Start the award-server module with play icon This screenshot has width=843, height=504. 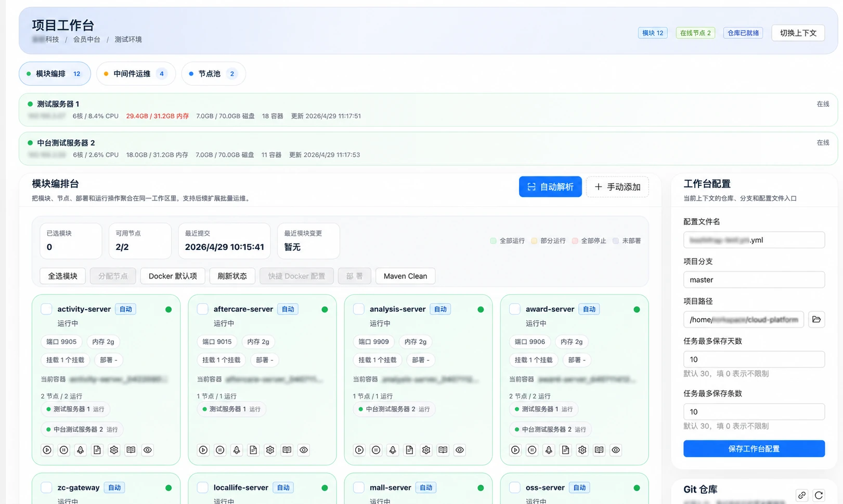point(515,450)
